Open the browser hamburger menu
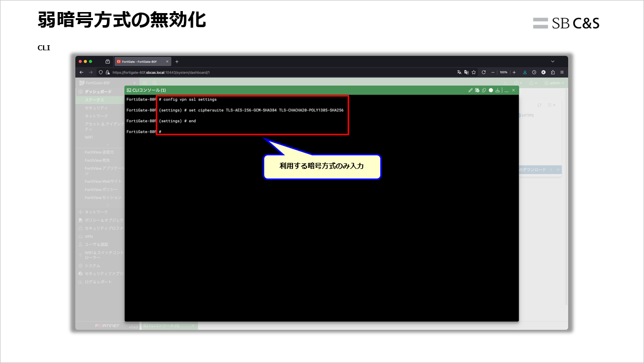The image size is (644, 363). click(x=562, y=72)
